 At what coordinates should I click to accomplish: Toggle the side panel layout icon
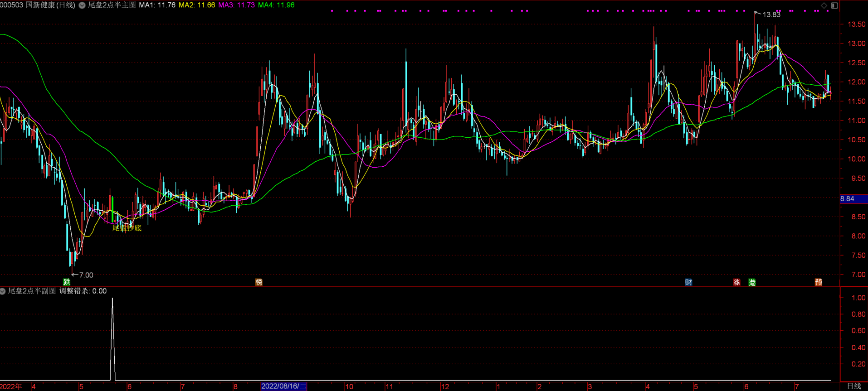tap(834, 5)
